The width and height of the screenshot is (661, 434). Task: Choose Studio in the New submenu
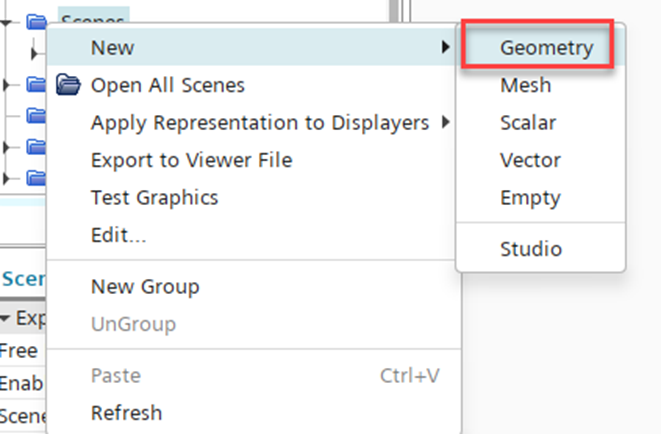tap(530, 249)
